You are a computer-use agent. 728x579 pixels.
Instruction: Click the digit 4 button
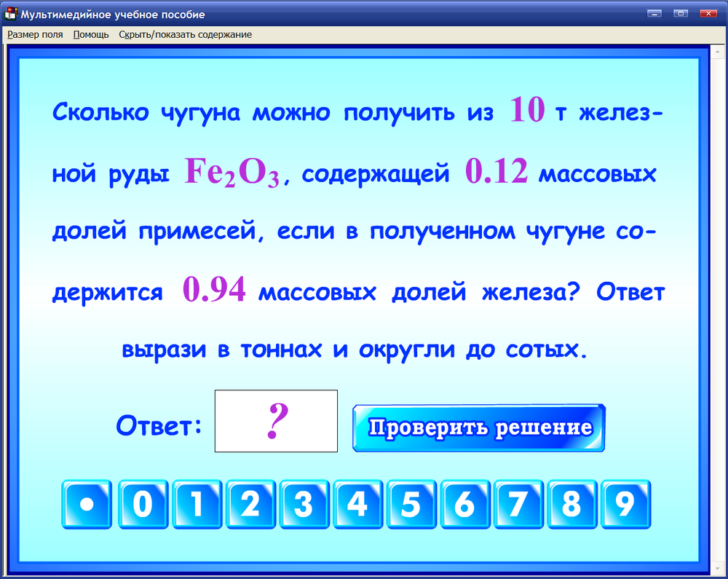[357, 504]
